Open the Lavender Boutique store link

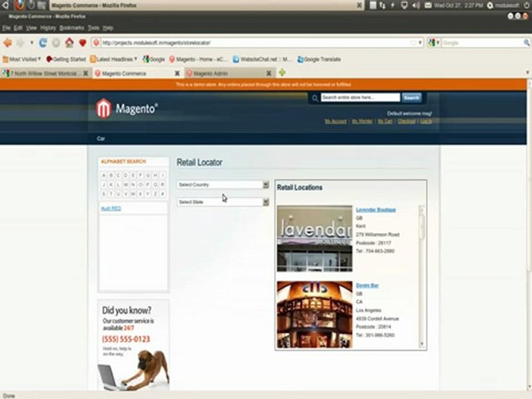pos(376,209)
